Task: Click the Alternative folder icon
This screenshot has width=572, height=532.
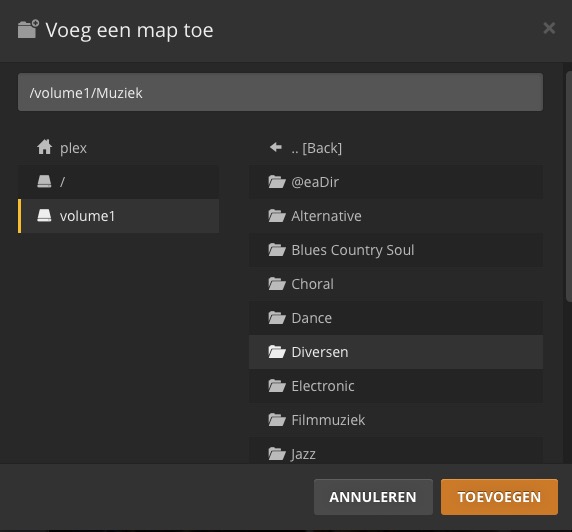Action: (x=277, y=216)
